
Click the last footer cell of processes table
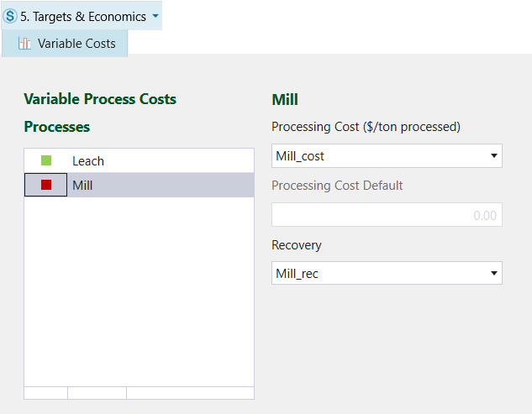coord(190,393)
